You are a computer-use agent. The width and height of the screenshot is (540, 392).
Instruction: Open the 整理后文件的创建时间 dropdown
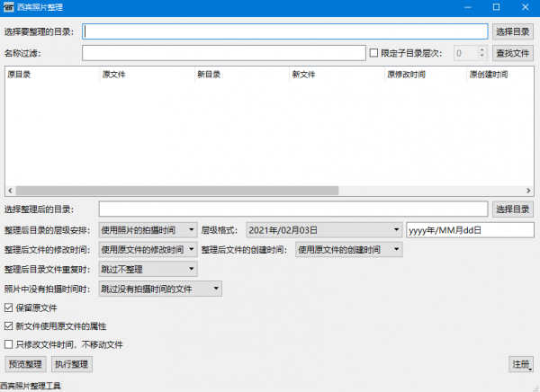click(x=349, y=250)
